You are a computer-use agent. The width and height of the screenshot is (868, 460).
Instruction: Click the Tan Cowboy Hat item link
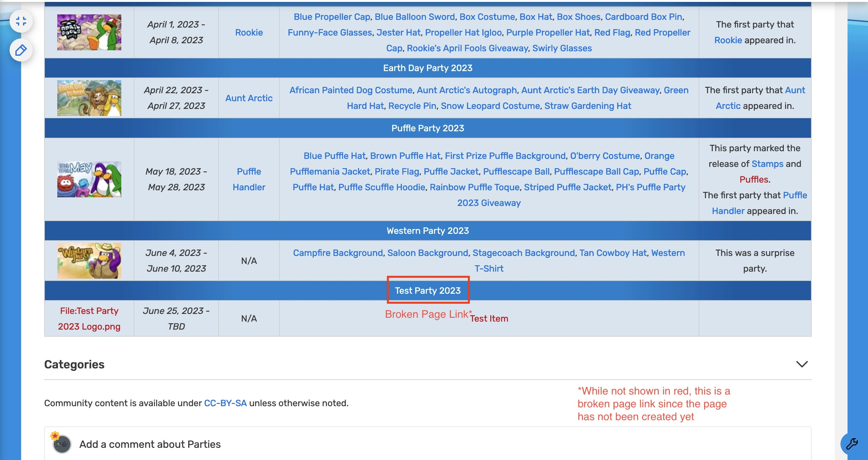pyautogui.click(x=613, y=253)
